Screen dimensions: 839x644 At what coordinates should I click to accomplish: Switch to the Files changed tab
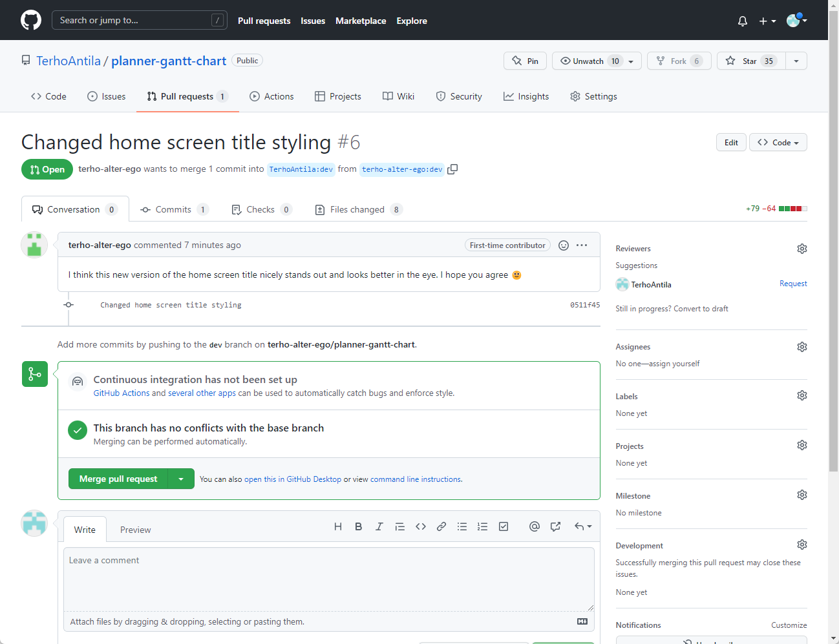coord(357,209)
